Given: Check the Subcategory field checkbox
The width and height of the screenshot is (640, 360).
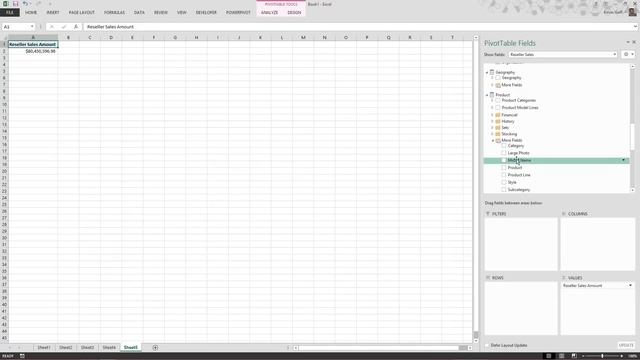Looking at the screenshot, I should [x=504, y=190].
